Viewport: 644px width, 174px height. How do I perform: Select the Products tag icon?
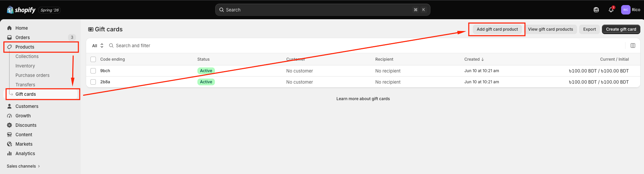pos(9,47)
